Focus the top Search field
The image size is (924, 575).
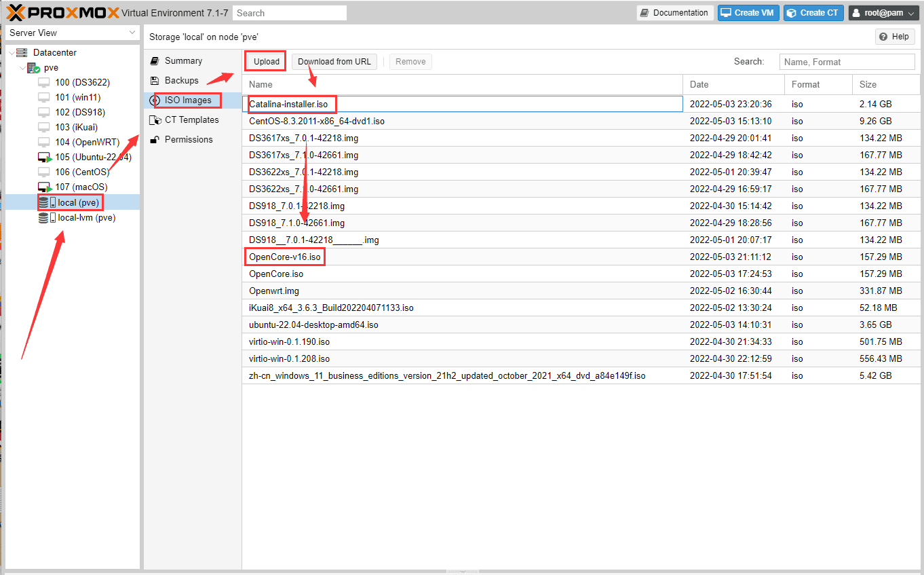[x=290, y=13]
